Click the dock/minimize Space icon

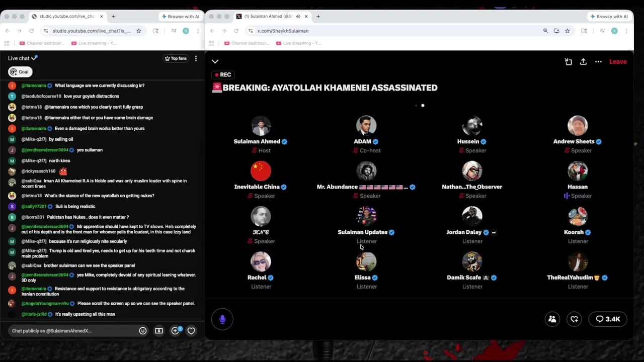(568, 62)
